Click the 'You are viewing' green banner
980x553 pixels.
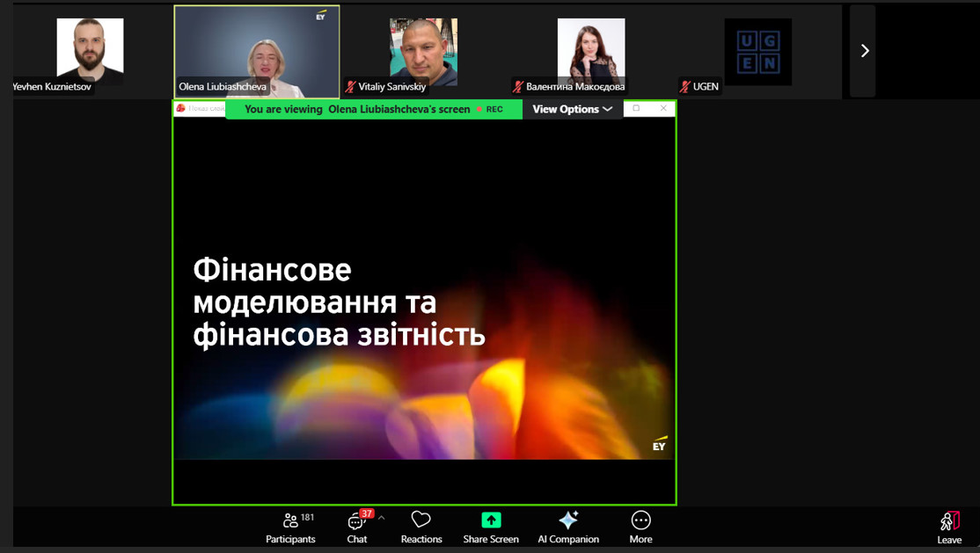(x=356, y=109)
